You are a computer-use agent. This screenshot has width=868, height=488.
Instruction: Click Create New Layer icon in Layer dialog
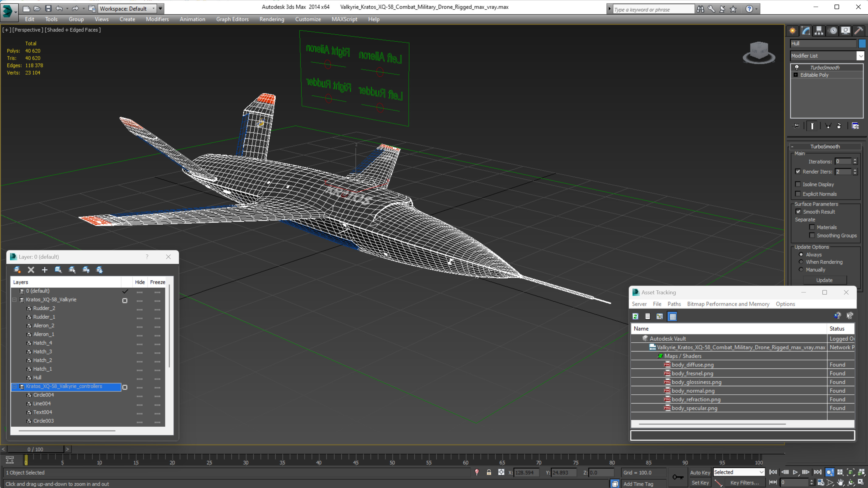click(x=17, y=269)
